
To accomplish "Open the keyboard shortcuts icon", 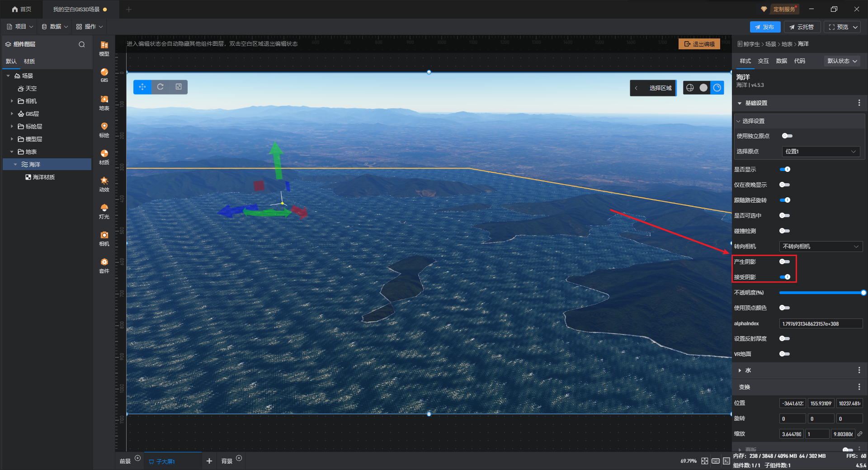I will [715, 461].
